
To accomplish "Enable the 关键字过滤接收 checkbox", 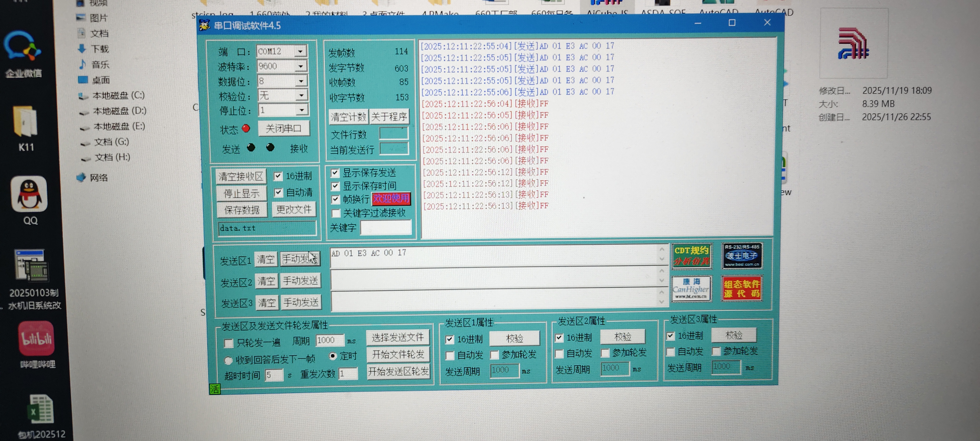I will click(x=336, y=213).
